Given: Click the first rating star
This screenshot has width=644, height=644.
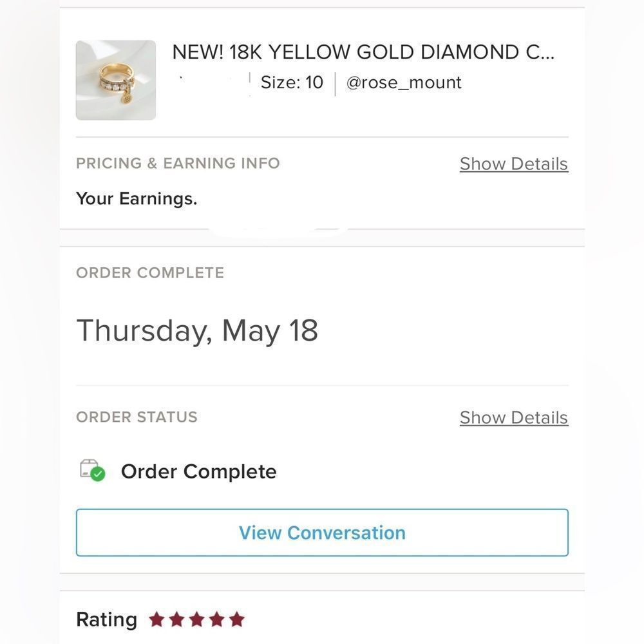Looking at the screenshot, I should (156, 620).
